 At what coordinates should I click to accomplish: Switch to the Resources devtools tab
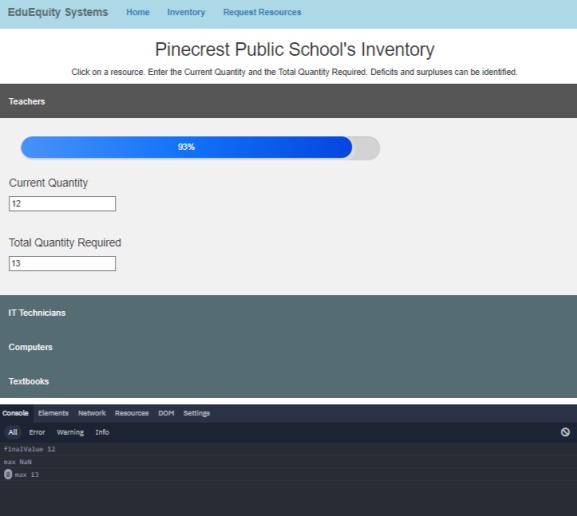click(132, 413)
